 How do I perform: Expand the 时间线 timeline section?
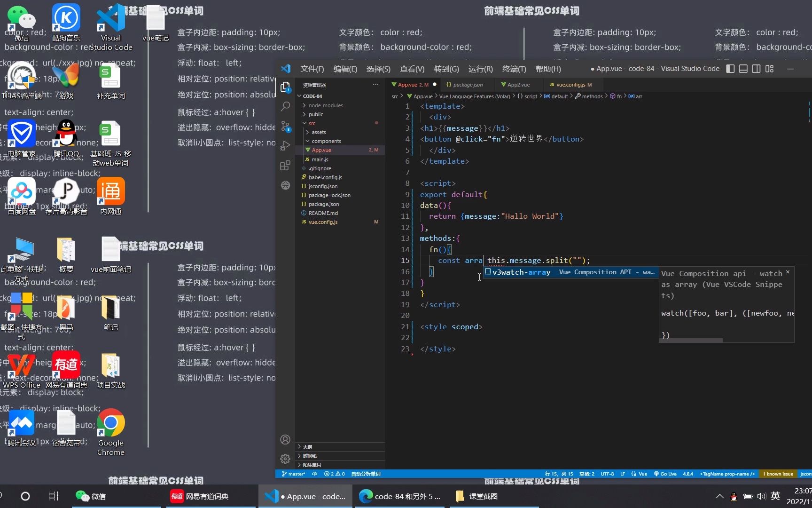click(340, 456)
